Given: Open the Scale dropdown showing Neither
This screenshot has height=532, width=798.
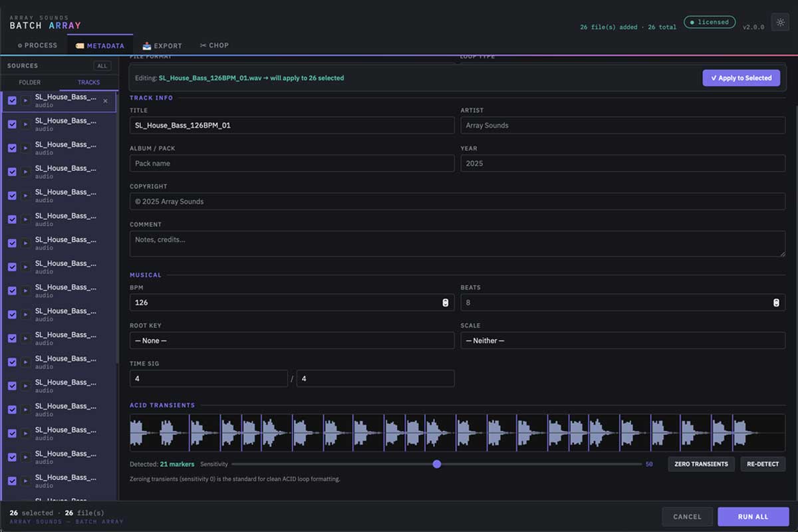Looking at the screenshot, I should (x=623, y=340).
